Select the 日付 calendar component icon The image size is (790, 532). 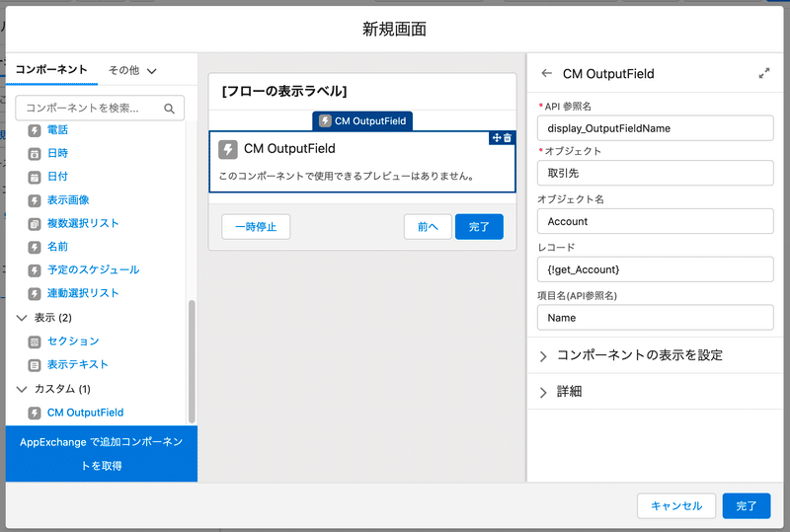point(35,177)
